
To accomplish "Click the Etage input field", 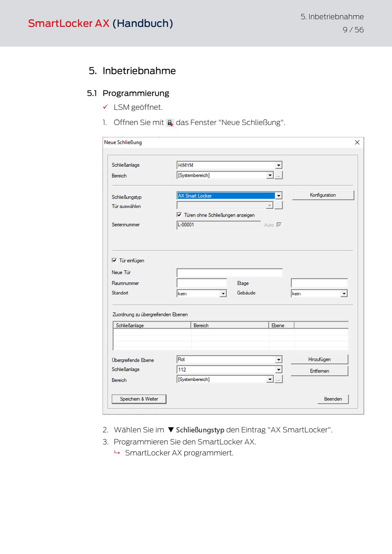I will click(x=319, y=283).
